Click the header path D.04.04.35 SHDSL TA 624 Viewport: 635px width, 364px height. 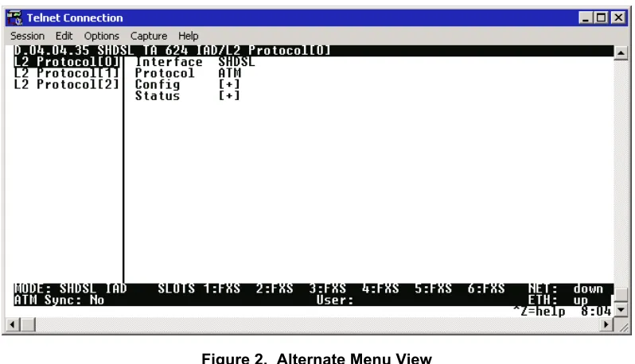pos(101,51)
